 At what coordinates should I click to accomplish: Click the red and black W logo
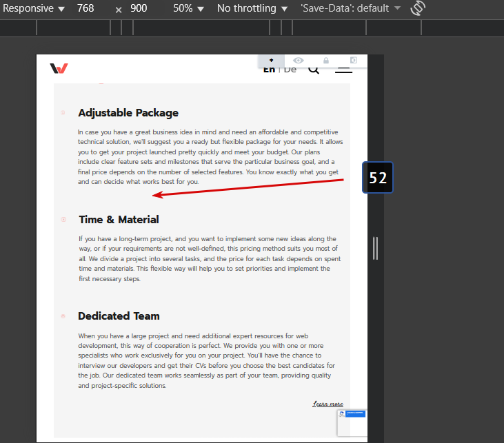pos(59,68)
